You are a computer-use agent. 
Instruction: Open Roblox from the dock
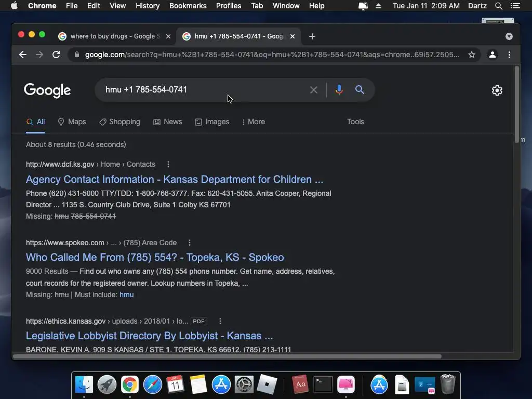pos(267,385)
